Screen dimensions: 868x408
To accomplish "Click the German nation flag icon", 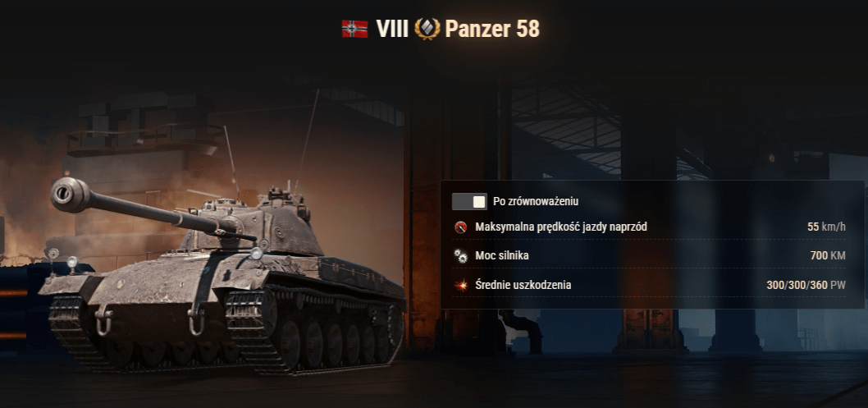I will tap(355, 29).
